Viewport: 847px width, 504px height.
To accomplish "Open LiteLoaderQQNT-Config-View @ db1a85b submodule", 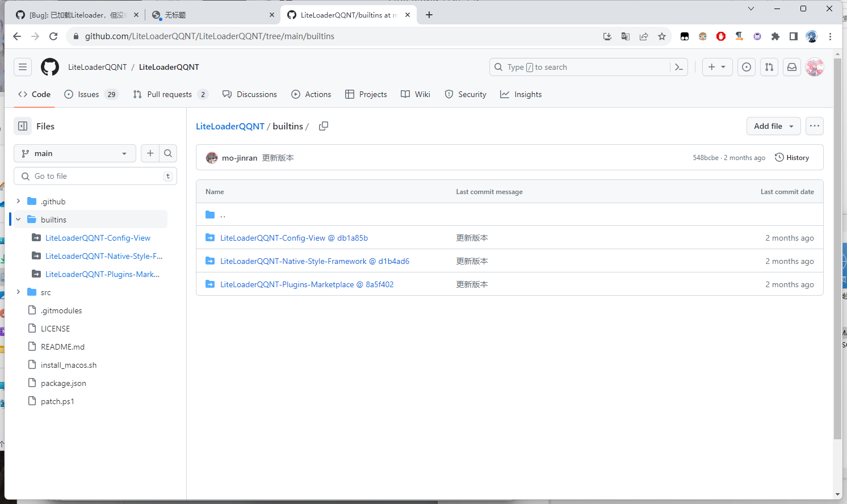I will click(x=294, y=238).
